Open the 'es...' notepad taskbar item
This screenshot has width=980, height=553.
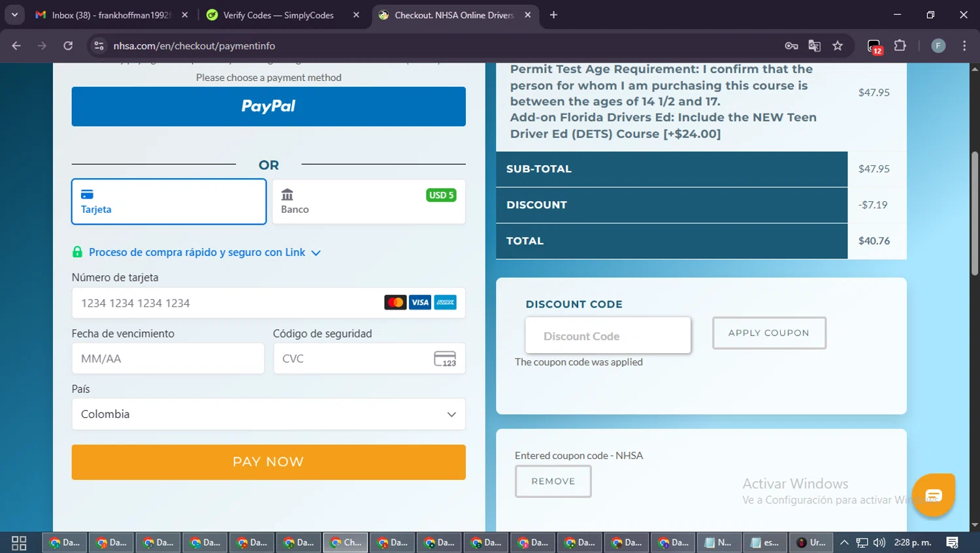tap(765, 543)
